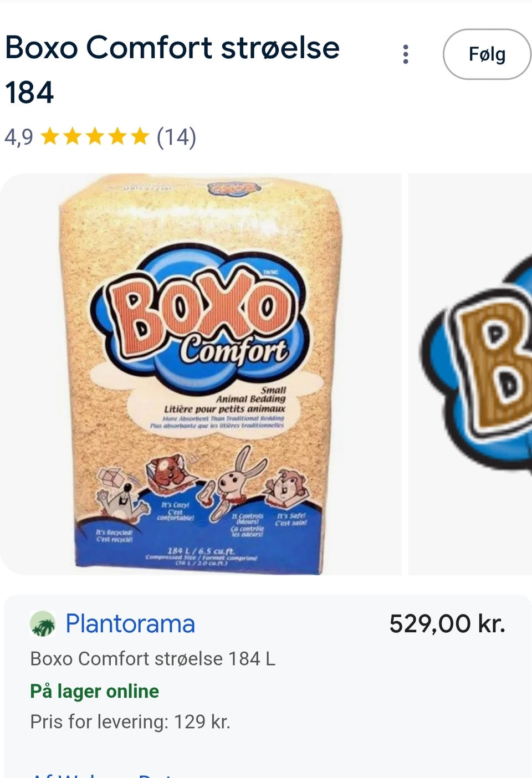
Task: View the second partially visible product image
Action: coord(471,374)
